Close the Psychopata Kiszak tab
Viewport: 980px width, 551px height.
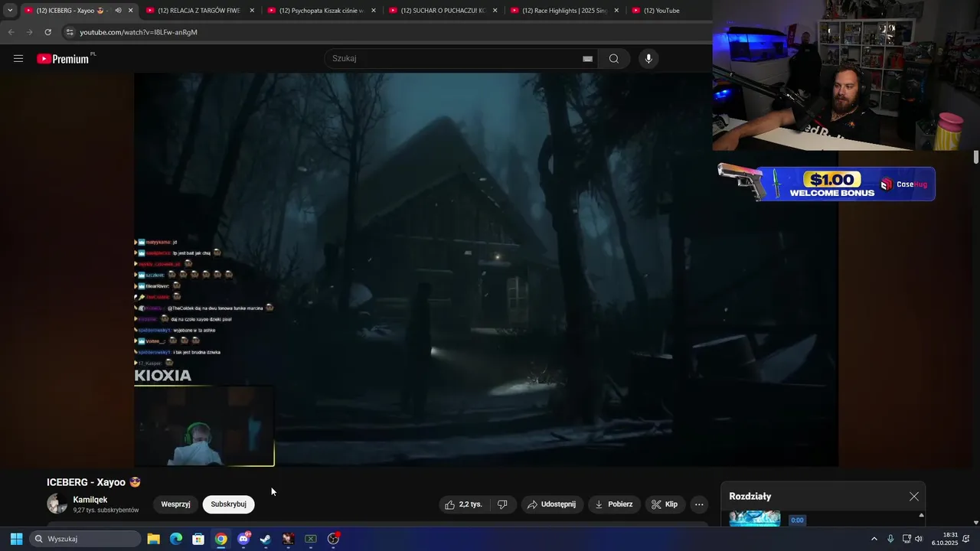[x=374, y=11]
